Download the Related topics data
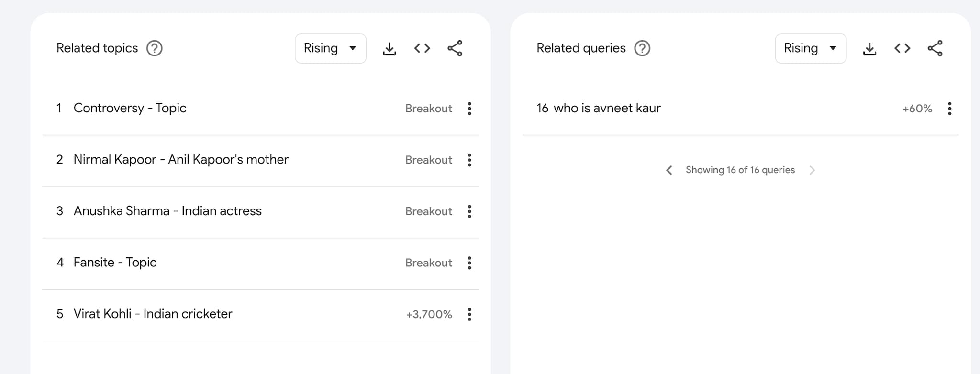Image resolution: width=980 pixels, height=374 pixels. point(390,48)
